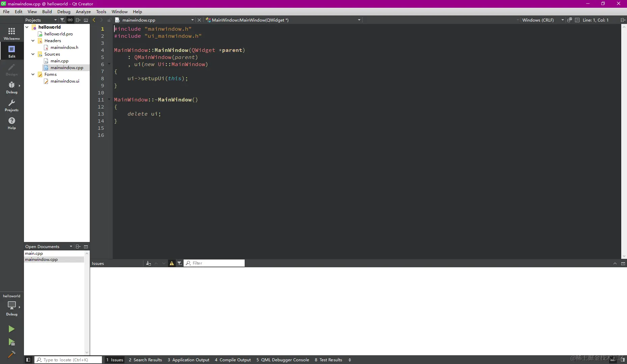Open the Design mode
Viewport: 627px width, 364px height.
click(x=12, y=69)
